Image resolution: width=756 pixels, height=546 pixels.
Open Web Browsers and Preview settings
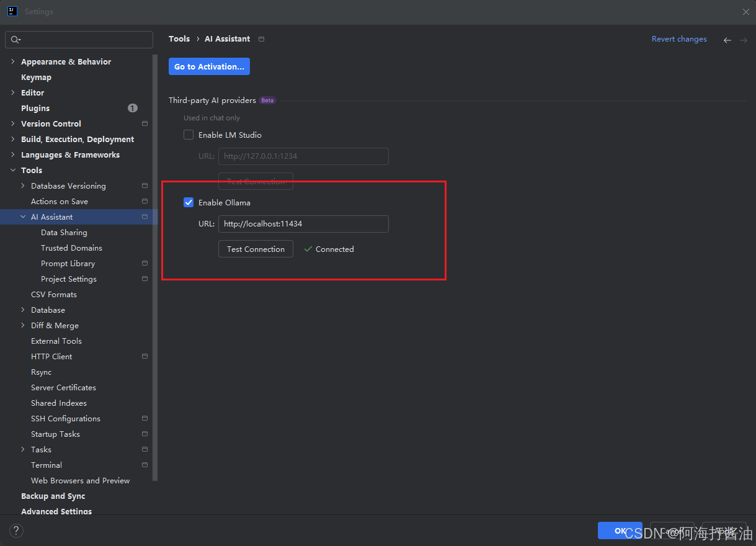tap(81, 480)
